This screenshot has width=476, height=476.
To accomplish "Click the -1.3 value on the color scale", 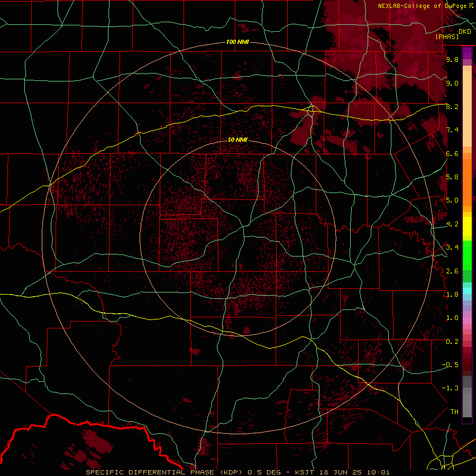I will pyautogui.click(x=450, y=388).
